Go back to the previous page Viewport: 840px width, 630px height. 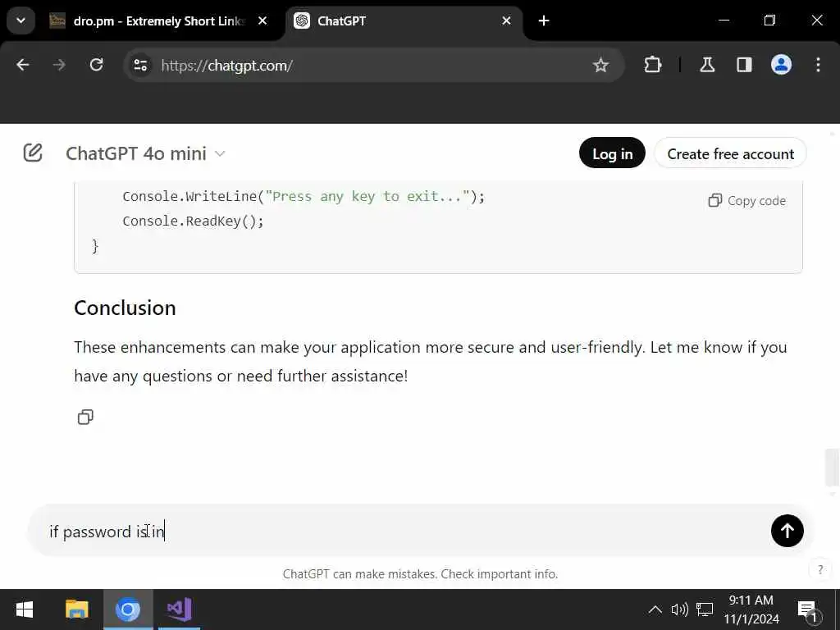coord(22,66)
